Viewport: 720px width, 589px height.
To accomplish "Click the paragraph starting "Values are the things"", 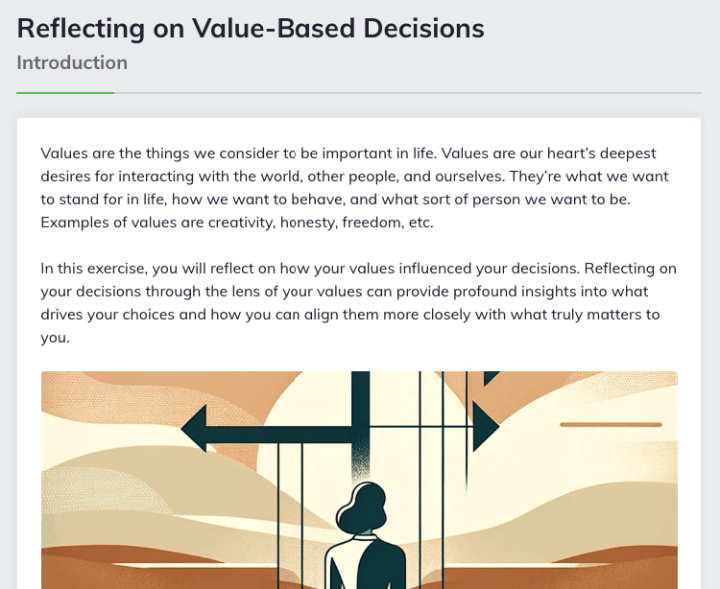I will click(354, 188).
